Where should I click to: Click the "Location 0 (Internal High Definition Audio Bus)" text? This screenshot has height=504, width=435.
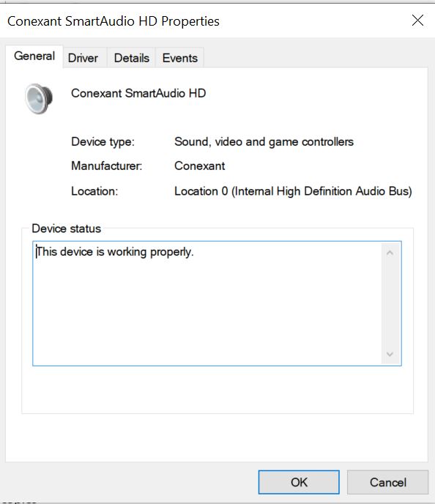(x=293, y=191)
